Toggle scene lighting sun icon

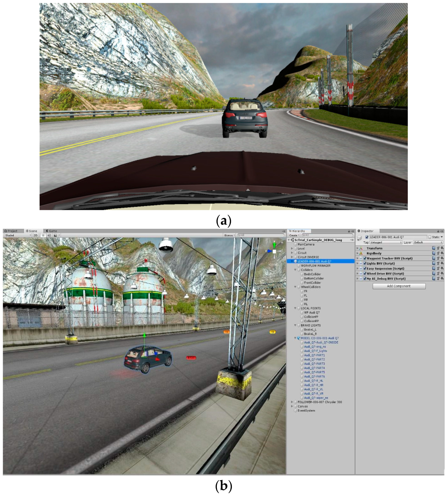[43, 235]
